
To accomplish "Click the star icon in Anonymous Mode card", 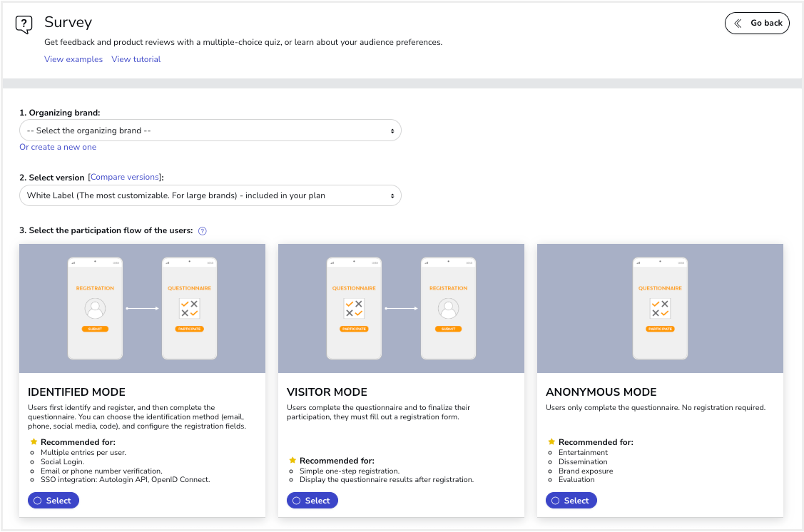I will [x=551, y=442].
